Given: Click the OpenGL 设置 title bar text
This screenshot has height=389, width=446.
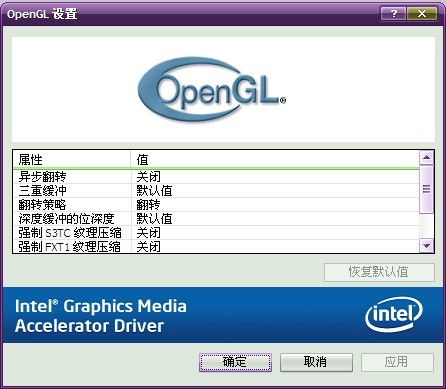Looking at the screenshot, I should tap(42, 14).
